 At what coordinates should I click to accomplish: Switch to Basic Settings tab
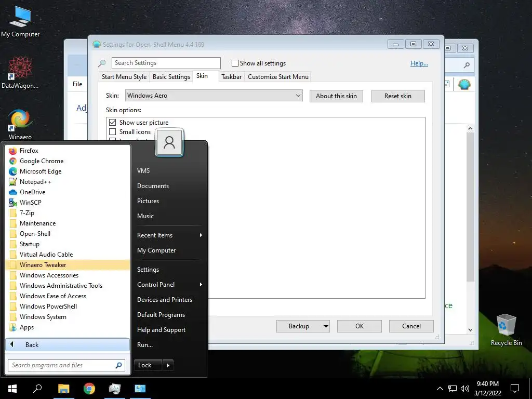tap(171, 77)
